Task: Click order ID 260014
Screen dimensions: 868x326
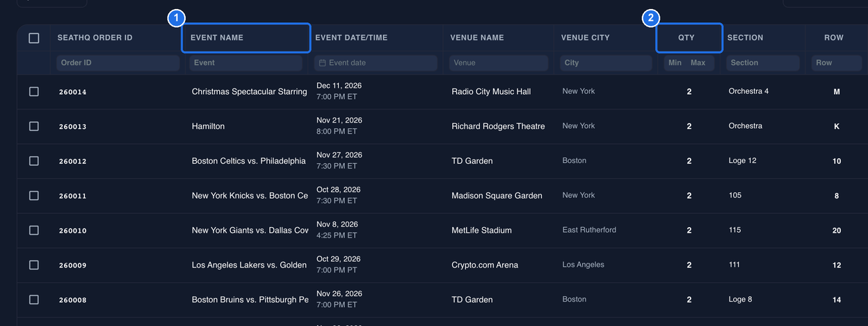Action: (73, 92)
